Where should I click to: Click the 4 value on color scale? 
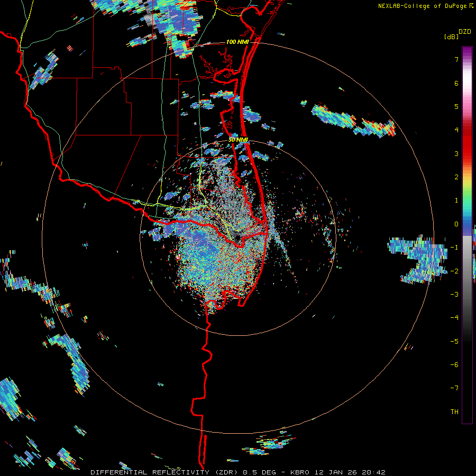pos(456,130)
